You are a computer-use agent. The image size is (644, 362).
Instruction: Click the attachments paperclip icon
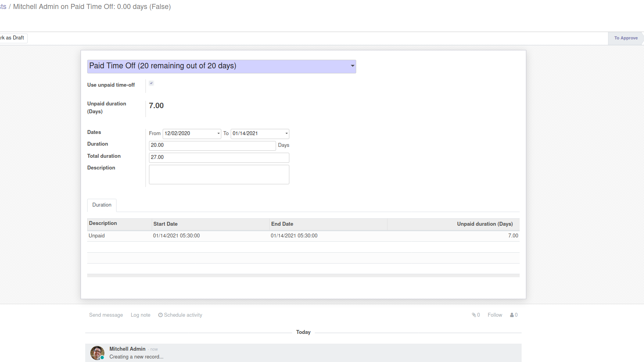474,315
